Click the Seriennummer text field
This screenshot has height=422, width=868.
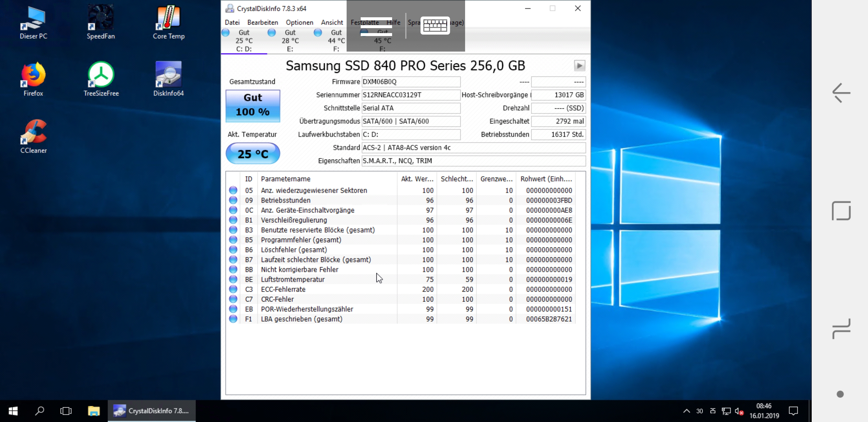(x=411, y=95)
